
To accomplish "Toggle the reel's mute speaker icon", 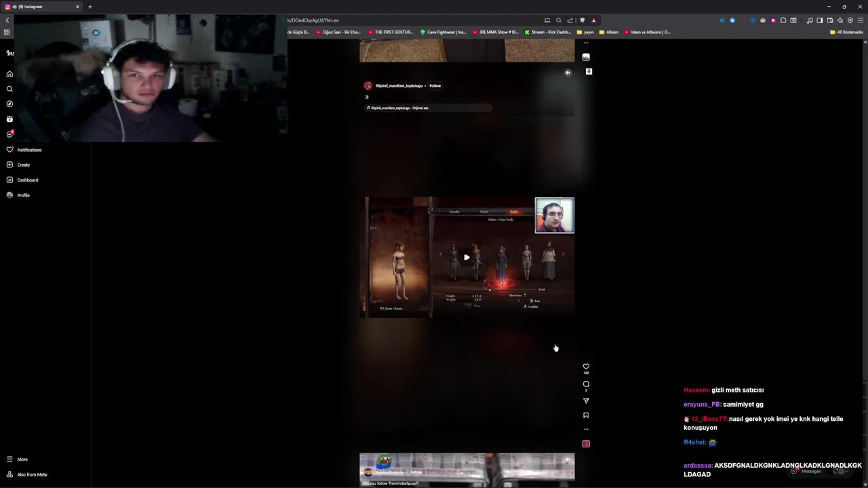I will 568,73.
